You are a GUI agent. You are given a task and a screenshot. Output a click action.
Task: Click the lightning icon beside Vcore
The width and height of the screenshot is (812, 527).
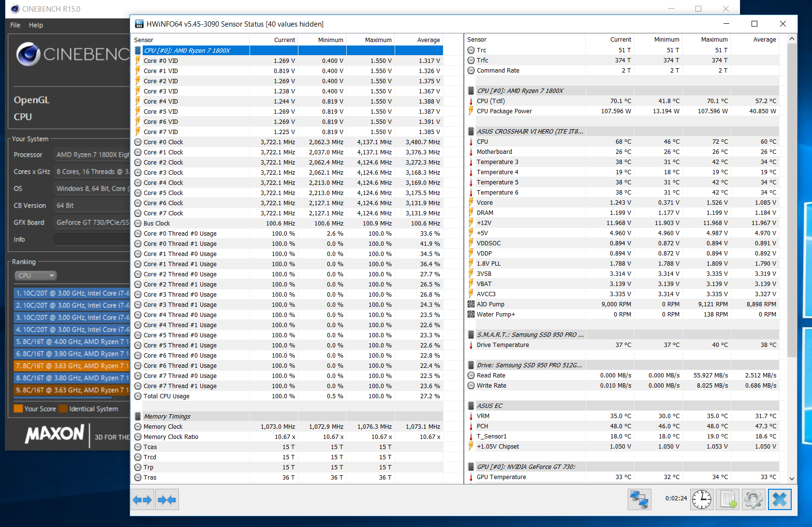(471, 202)
